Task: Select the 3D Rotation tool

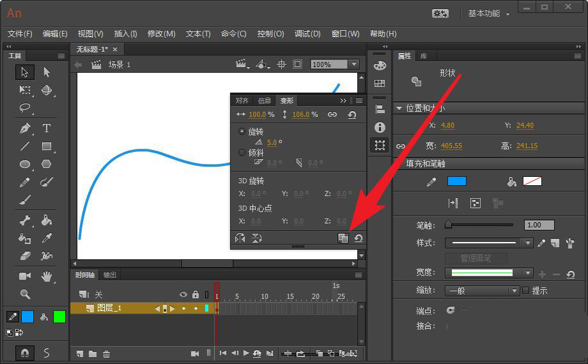Action: [x=47, y=90]
